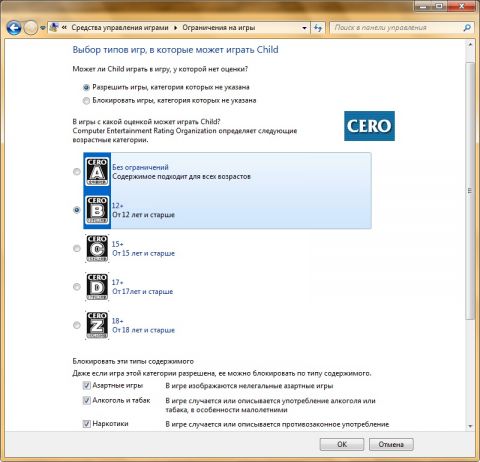Click the scrollbar down arrow

click(x=470, y=426)
